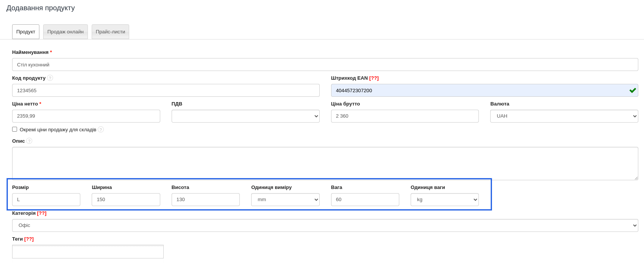The height and width of the screenshot is (263, 644).
Task: Select the Продукт tab
Action: click(26, 32)
